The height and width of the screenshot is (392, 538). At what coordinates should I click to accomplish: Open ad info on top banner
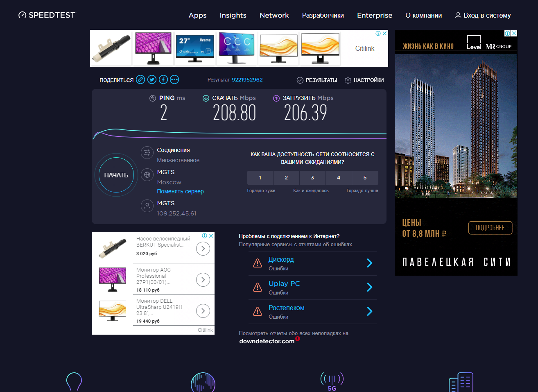378,33
